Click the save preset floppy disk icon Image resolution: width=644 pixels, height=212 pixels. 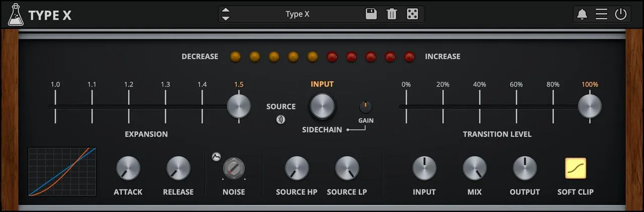click(371, 14)
